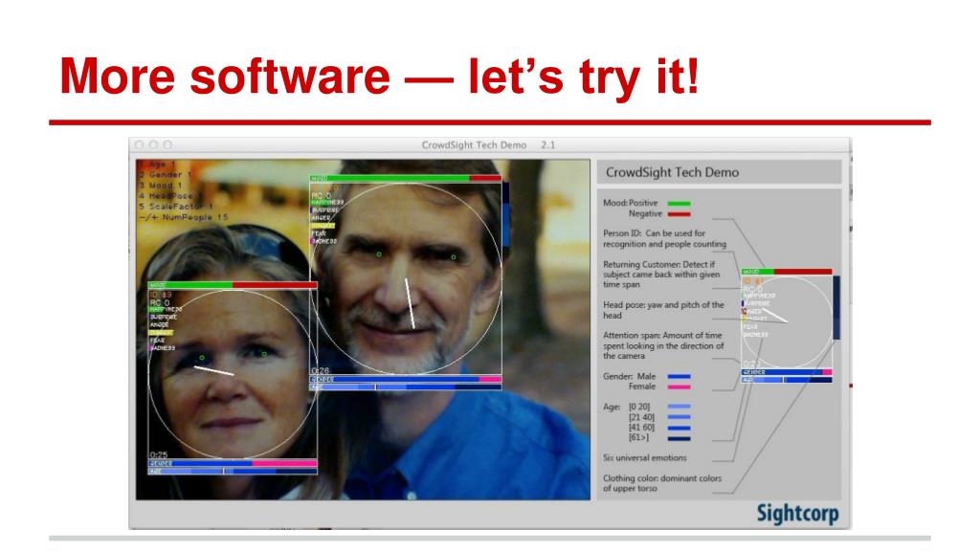
Task: Click the video's "4 HeadPose" option line
Action: tap(170, 196)
